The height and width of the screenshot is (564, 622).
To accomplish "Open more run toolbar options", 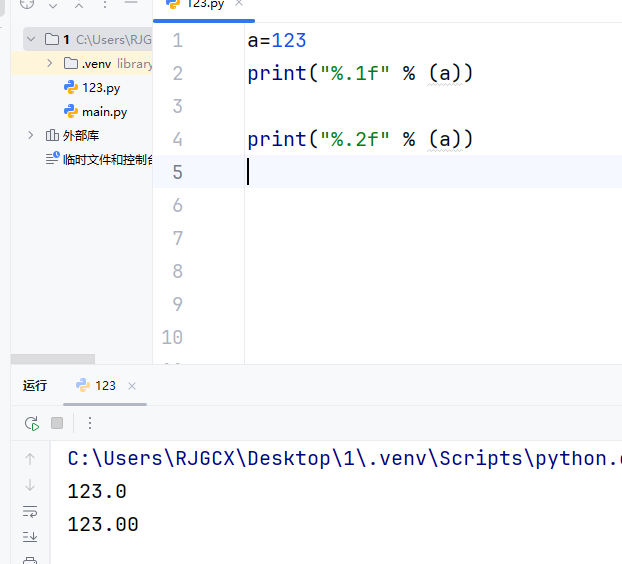I will click(x=90, y=423).
